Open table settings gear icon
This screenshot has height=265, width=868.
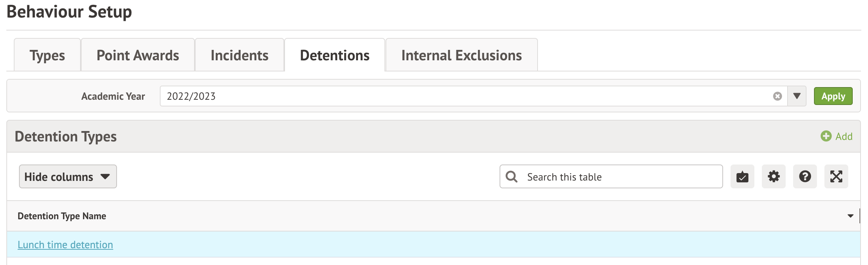tap(773, 176)
